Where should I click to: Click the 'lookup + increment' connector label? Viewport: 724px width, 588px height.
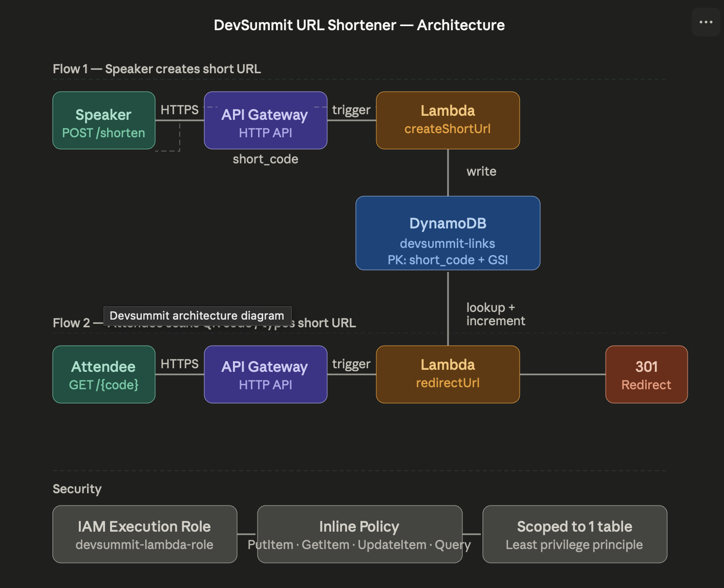496,314
